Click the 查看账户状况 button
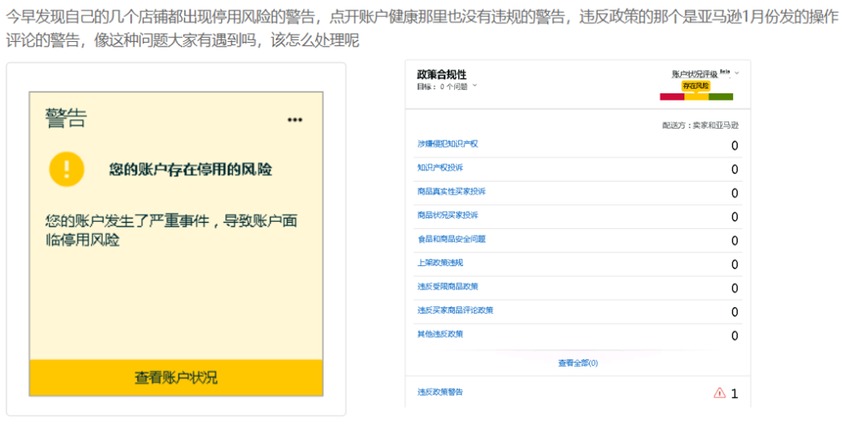Screen dimensions: 868x447 [x=176, y=378]
